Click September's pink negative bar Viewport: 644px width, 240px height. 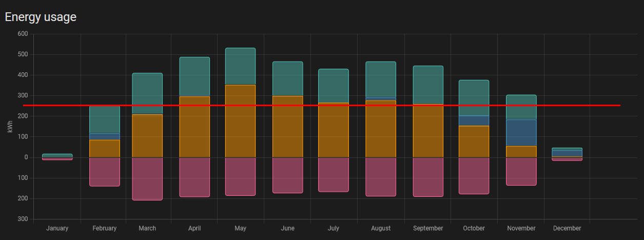tap(428, 177)
